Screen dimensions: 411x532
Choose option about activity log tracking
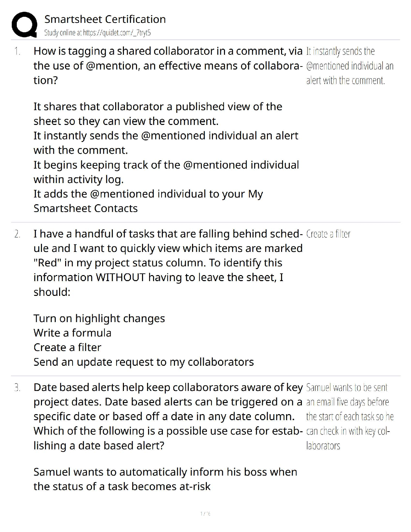(x=166, y=172)
